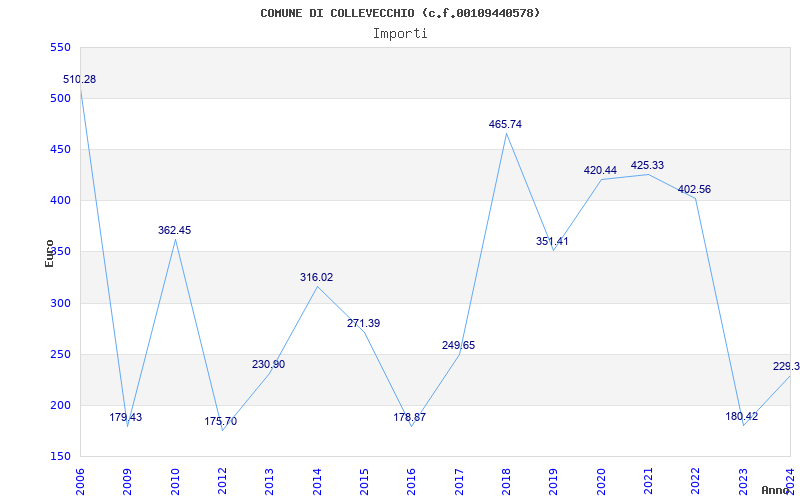Select the 175.70 value label
The image size is (800, 500).
point(221,421)
